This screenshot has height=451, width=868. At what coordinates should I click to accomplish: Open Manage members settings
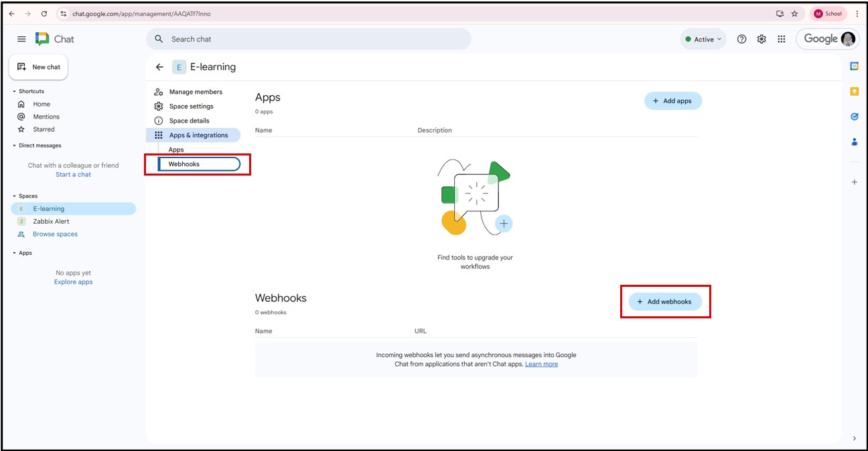[x=195, y=92]
